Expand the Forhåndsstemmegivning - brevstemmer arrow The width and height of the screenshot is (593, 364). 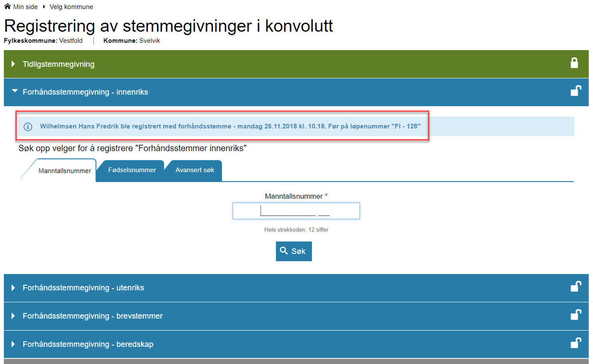pos(13,316)
